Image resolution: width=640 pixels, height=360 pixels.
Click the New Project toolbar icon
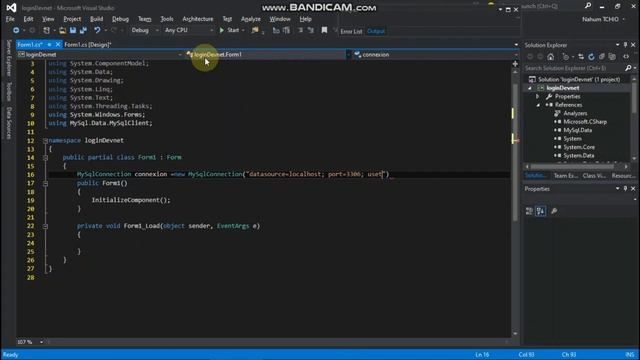(x=46, y=30)
